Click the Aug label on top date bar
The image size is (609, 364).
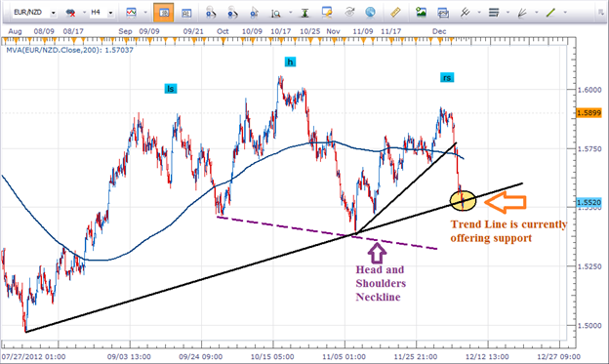tap(15, 31)
